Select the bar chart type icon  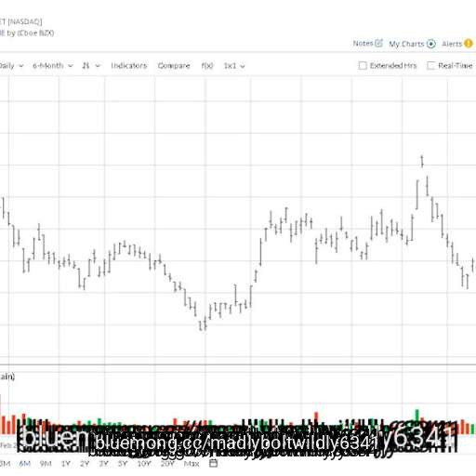[86, 66]
